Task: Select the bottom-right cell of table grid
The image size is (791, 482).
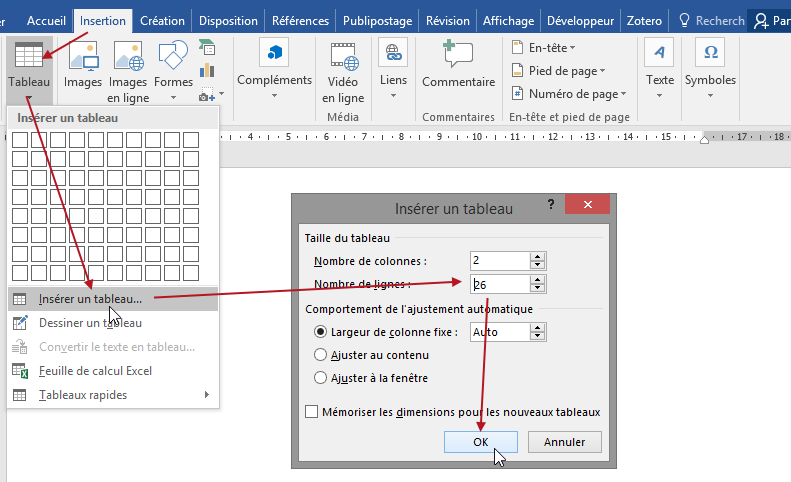Action: [191, 273]
